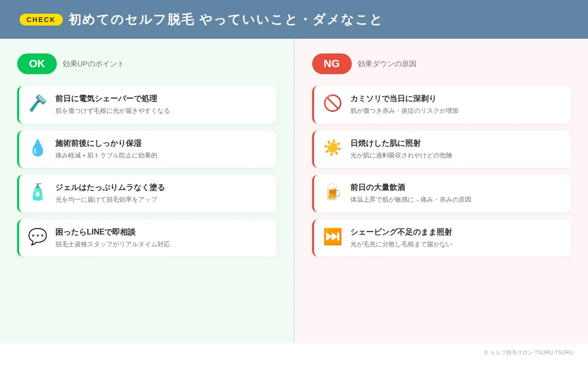Select heading 前日に電気シェーバーで処理
Screen dimensions: 588x368
[x=106, y=99]
